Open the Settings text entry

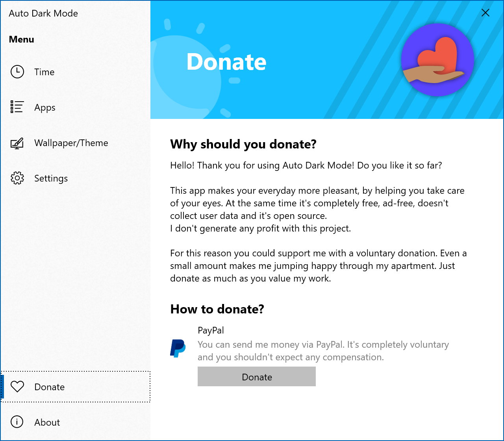click(x=51, y=178)
